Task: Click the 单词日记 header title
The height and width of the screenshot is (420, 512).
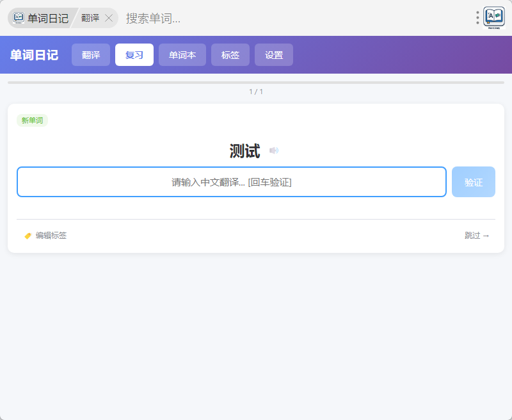Action: (x=34, y=55)
